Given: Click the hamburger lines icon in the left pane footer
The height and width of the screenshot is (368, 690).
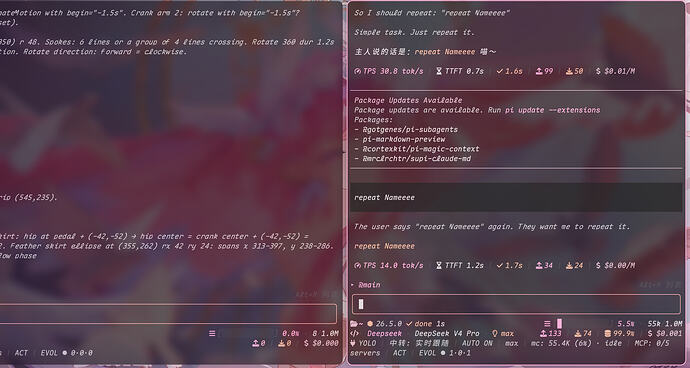Looking at the screenshot, I should tap(212, 333).
